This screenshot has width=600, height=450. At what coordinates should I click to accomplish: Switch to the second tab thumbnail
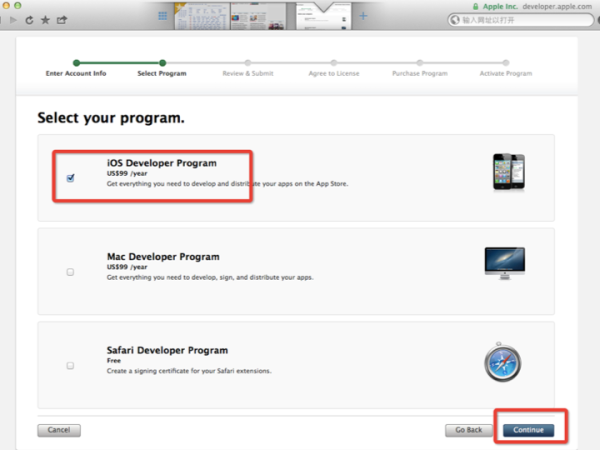(x=258, y=16)
